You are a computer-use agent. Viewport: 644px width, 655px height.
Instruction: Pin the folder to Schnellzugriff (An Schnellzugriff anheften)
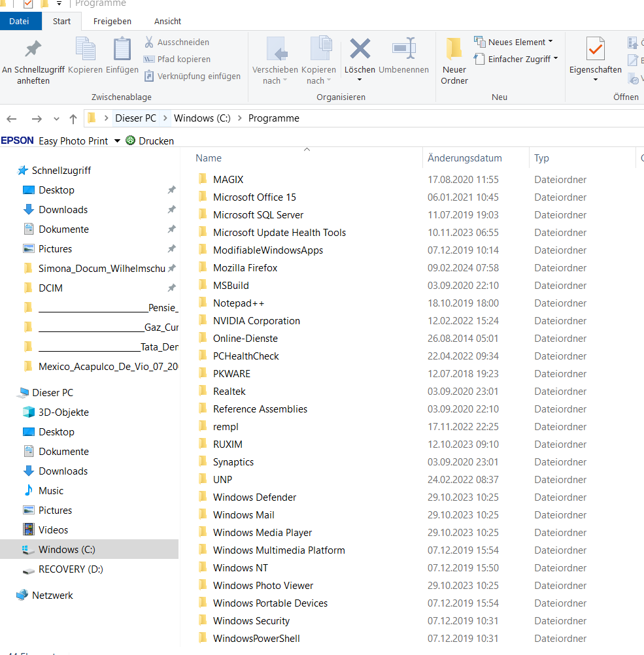[x=33, y=62]
